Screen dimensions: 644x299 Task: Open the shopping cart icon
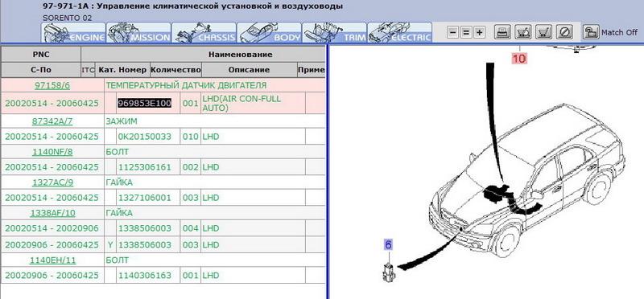(544, 32)
